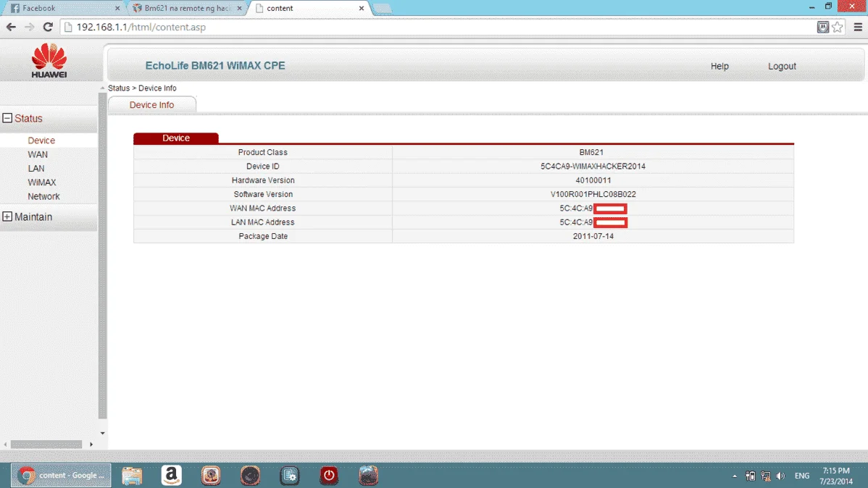868x488 pixels.
Task: Open the volume control in the system tray
Action: coord(780,476)
